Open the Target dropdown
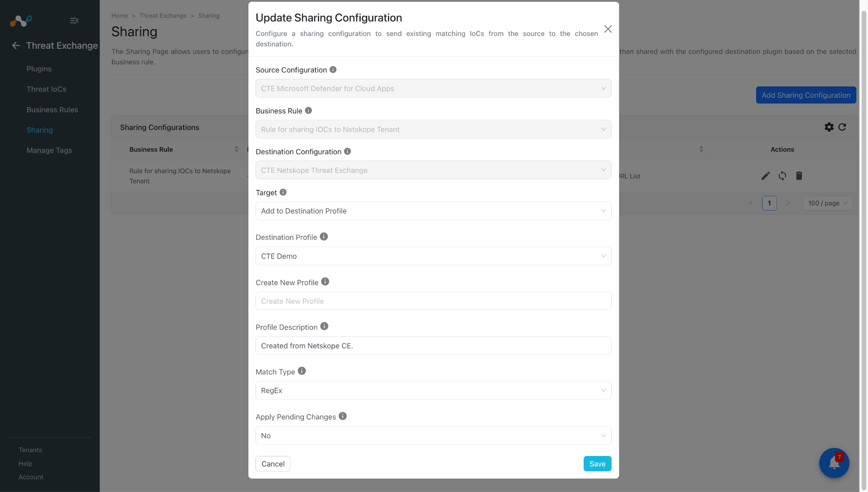The width and height of the screenshot is (868, 492). pyautogui.click(x=433, y=211)
